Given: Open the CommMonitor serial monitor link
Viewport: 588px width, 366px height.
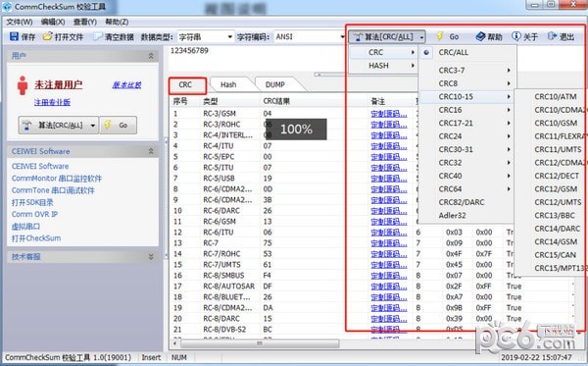Looking at the screenshot, I should pos(57,179).
